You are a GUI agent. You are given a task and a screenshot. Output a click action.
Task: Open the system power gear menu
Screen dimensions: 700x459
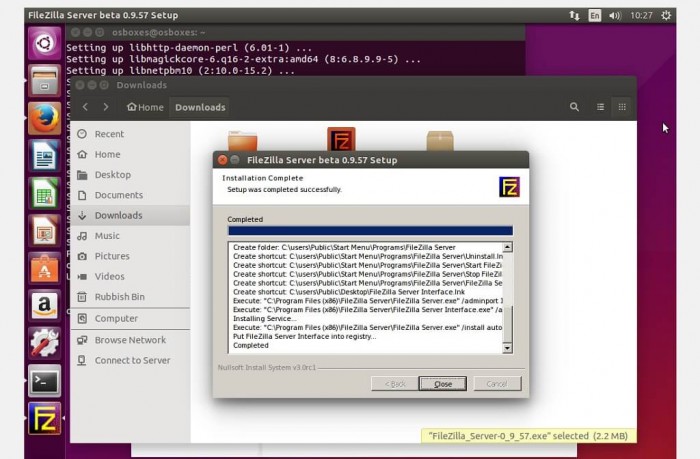[666, 16]
